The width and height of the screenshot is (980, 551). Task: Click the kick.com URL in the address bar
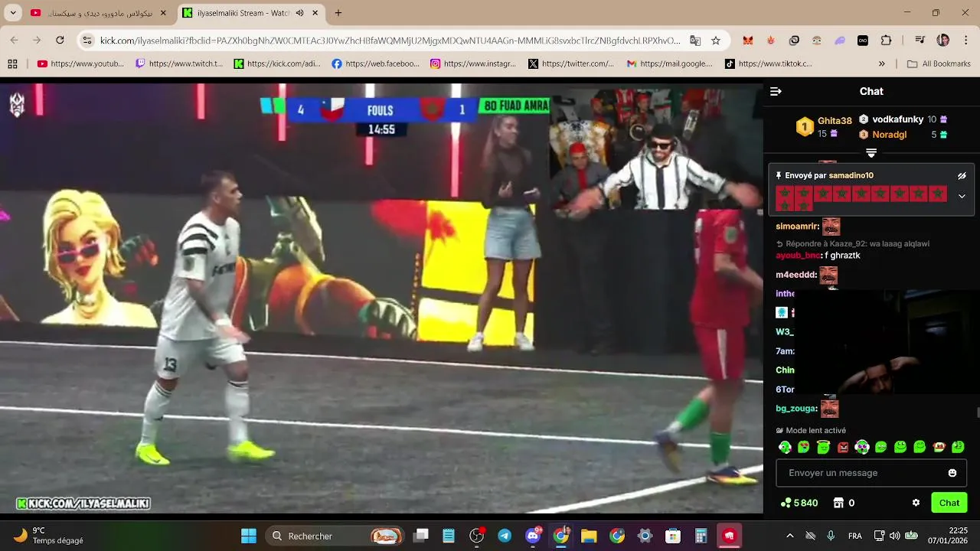coord(390,41)
